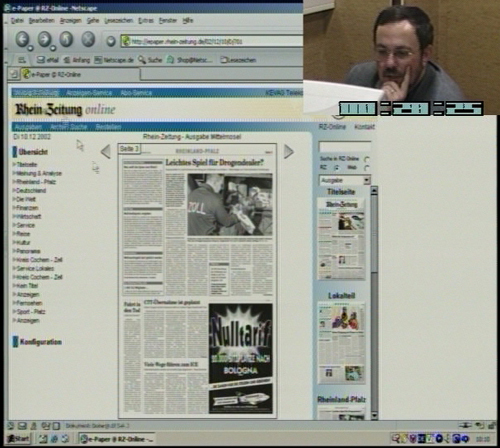Click the personal toolbar grip icon left of eMail
Screen dimensions: 500x448
tap(22, 60)
